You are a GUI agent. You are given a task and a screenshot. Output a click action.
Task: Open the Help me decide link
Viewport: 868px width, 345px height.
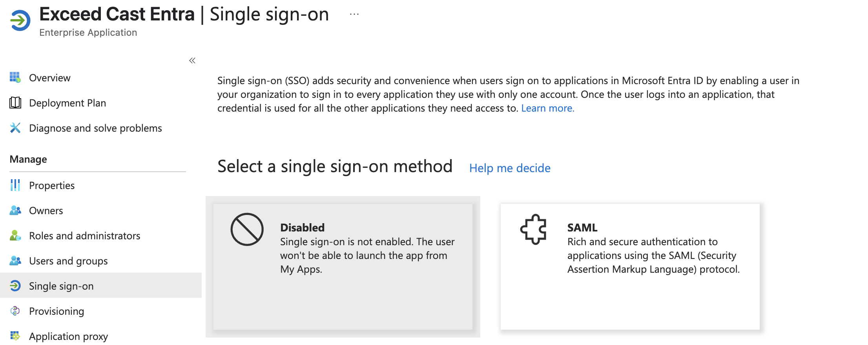click(x=510, y=168)
